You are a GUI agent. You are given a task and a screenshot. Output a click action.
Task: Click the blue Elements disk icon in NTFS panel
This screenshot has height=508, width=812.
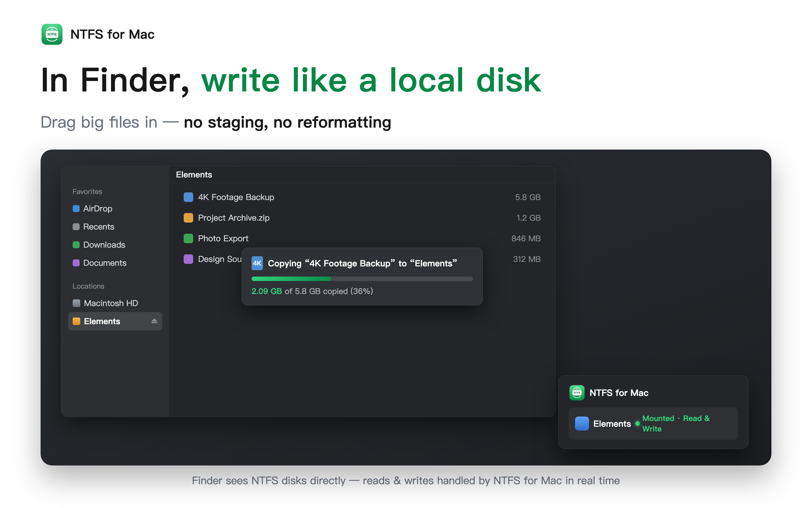(582, 423)
